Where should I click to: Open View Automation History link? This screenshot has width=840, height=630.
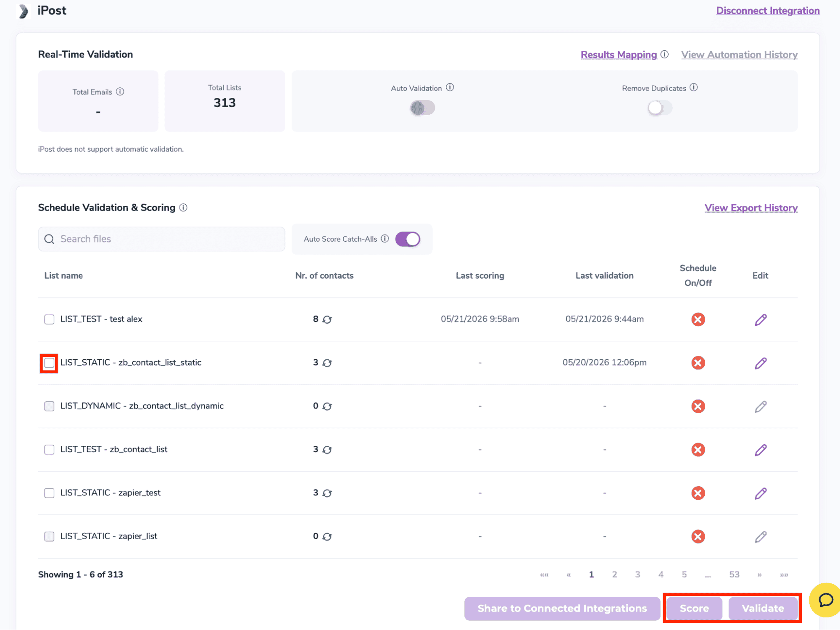[739, 55]
